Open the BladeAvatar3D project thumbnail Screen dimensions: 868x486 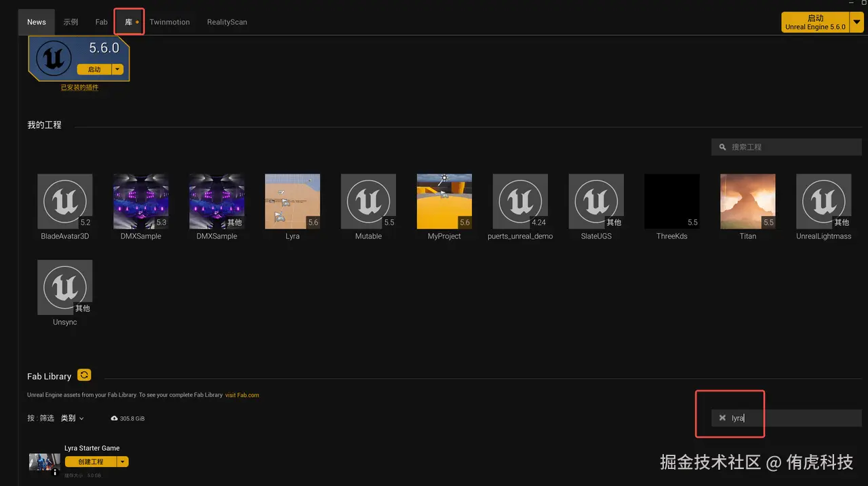[65, 202]
